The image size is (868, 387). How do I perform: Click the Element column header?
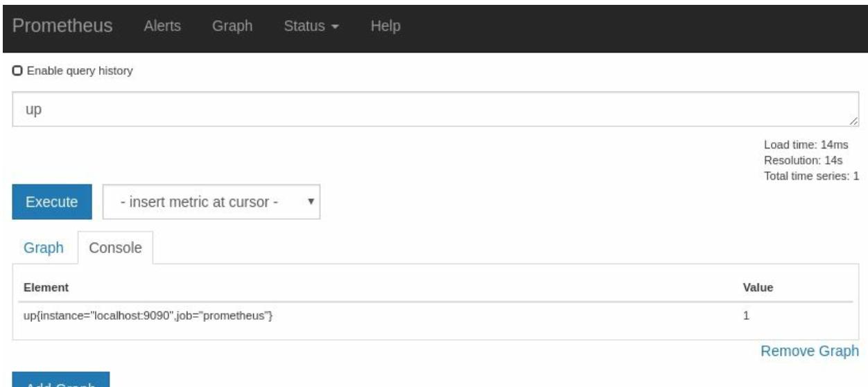(x=46, y=287)
